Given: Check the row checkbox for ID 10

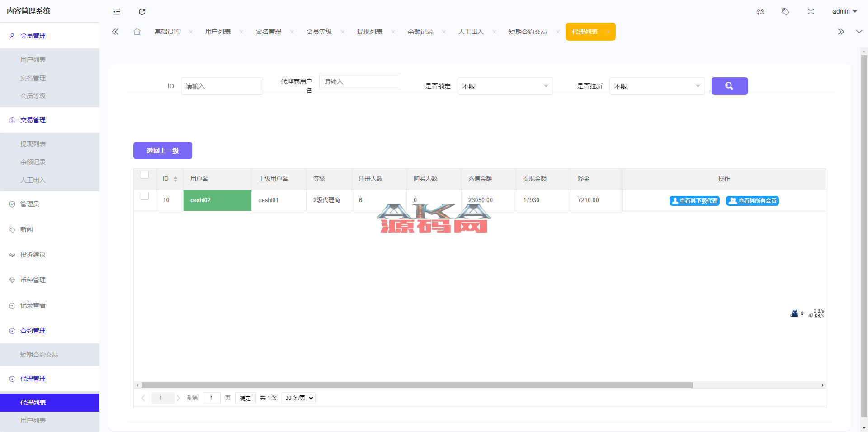Looking at the screenshot, I should [x=145, y=196].
